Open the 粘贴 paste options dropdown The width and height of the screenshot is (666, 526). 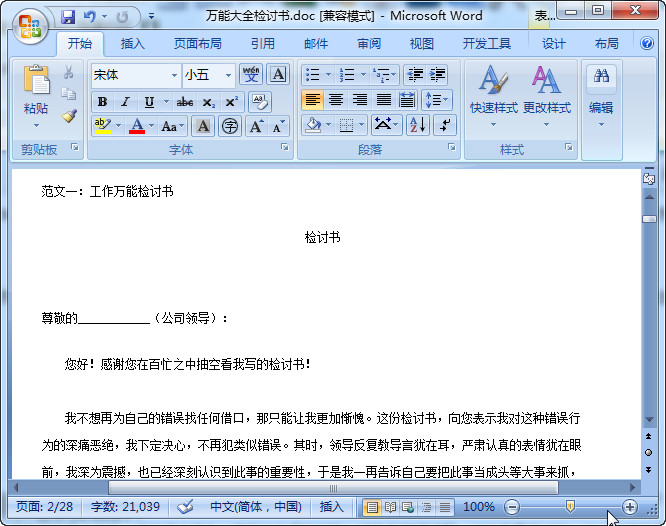(36, 126)
